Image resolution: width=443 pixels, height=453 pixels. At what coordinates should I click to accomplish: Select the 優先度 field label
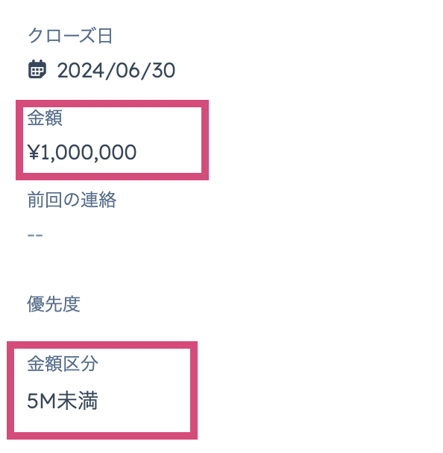tap(54, 304)
